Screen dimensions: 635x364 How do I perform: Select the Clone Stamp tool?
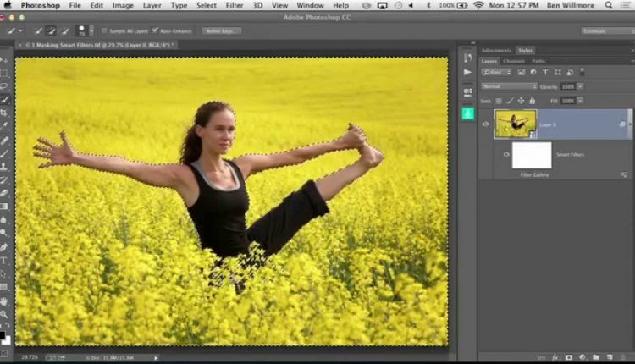click(4, 167)
